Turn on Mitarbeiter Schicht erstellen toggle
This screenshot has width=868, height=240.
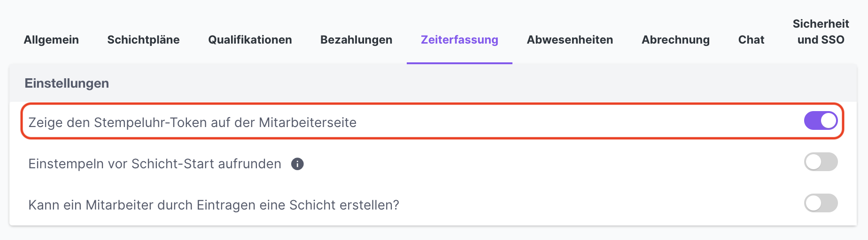coord(821,203)
